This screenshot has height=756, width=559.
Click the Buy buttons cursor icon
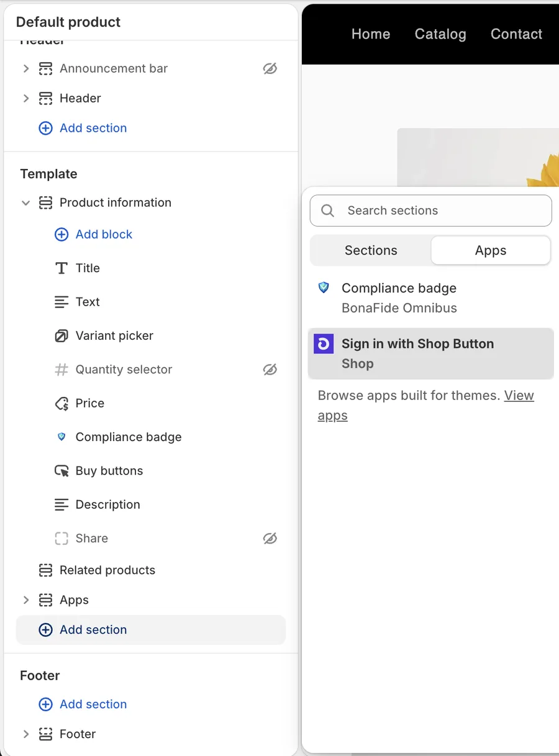point(61,471)
